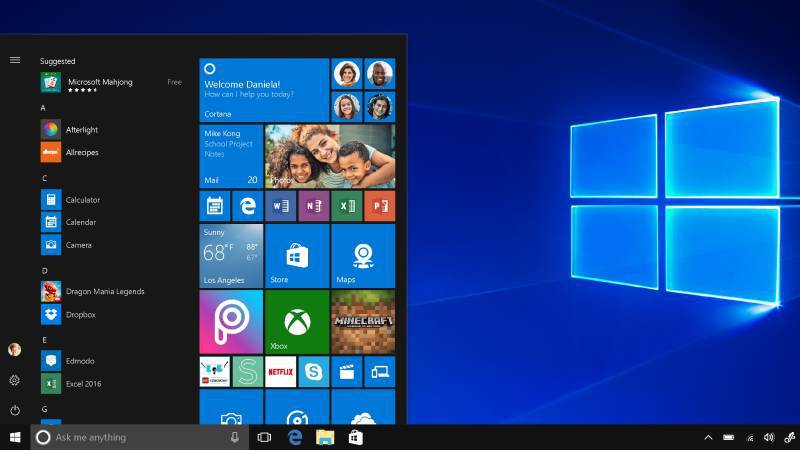Open the bald man contact tile
Viewport: 800px width, 450px height.
[x=380, y=73]
